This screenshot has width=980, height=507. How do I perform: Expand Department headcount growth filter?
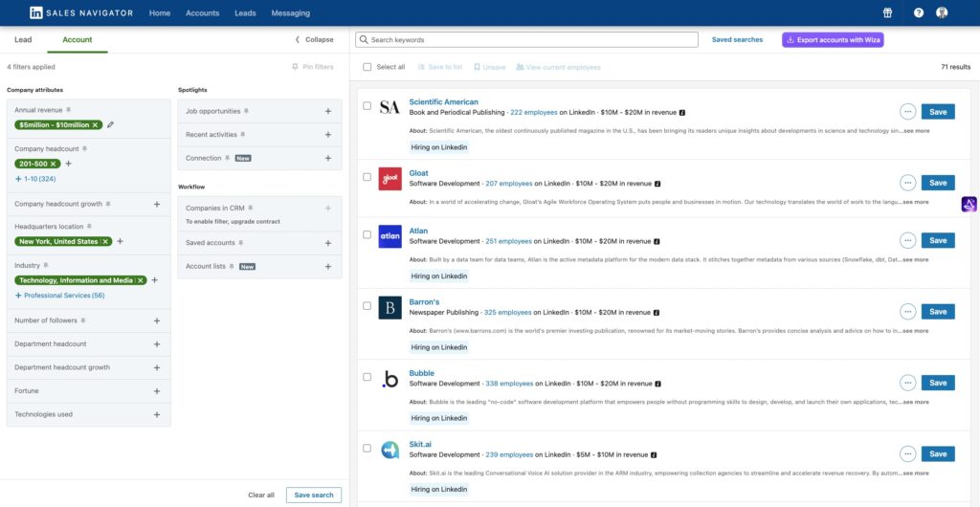coord(157,367)
